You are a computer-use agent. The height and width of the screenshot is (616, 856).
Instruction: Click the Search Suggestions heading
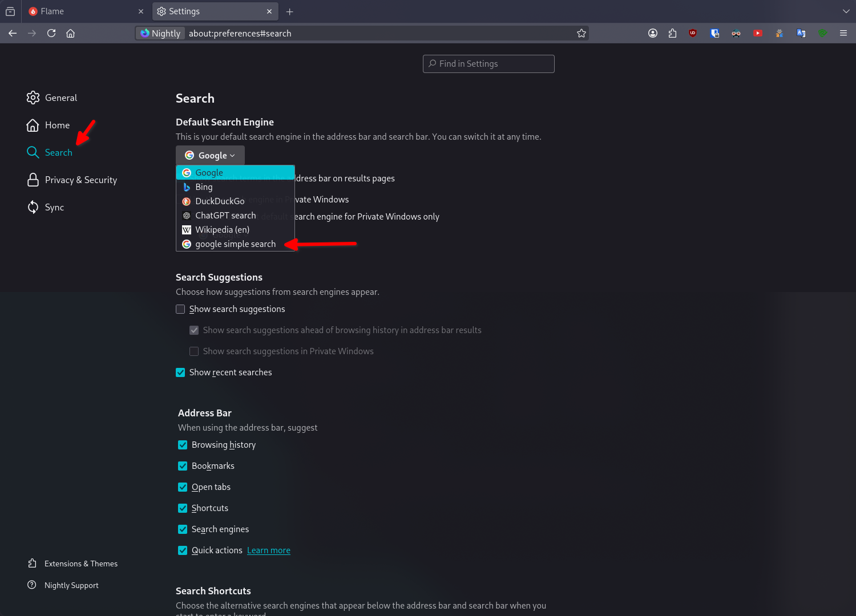219,277
